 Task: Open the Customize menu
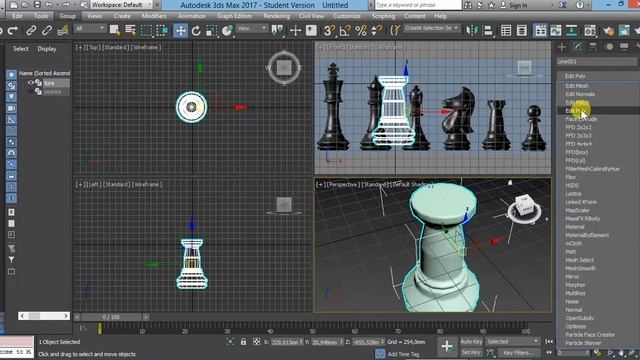point(347,16)
